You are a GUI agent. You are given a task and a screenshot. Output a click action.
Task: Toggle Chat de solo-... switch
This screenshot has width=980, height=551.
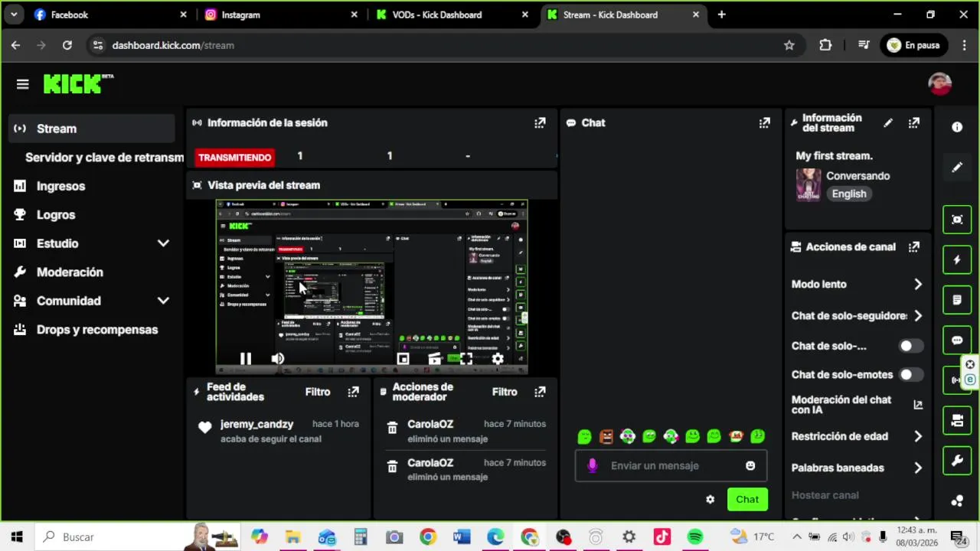click(x=911, y=346)
